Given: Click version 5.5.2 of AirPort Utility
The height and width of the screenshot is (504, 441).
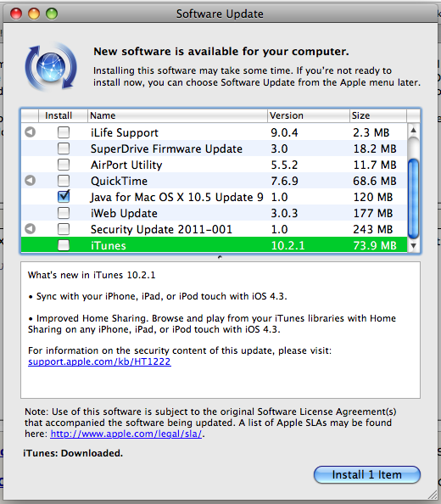Looking at the screenshot, I should (x=284, y=165).
